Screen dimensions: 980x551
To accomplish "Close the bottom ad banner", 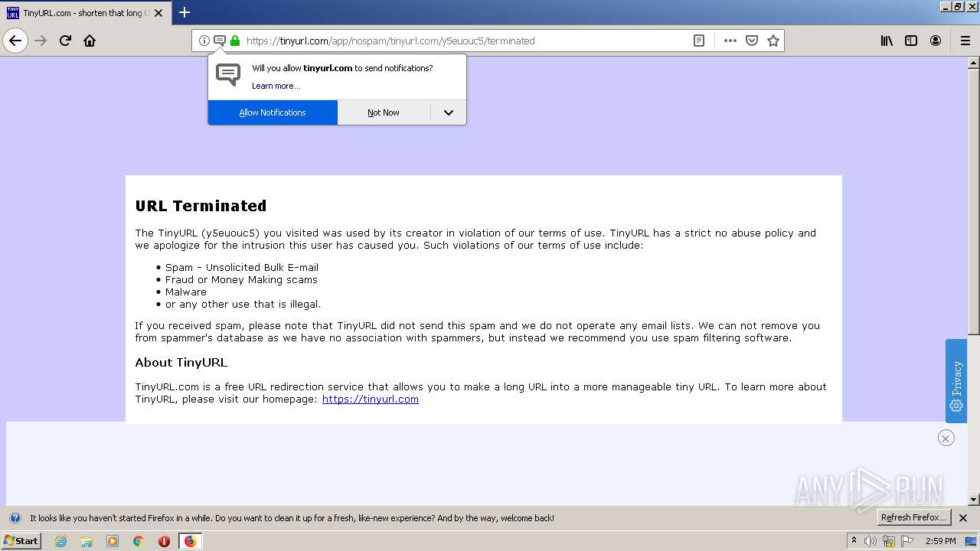I will coord(946,438).
